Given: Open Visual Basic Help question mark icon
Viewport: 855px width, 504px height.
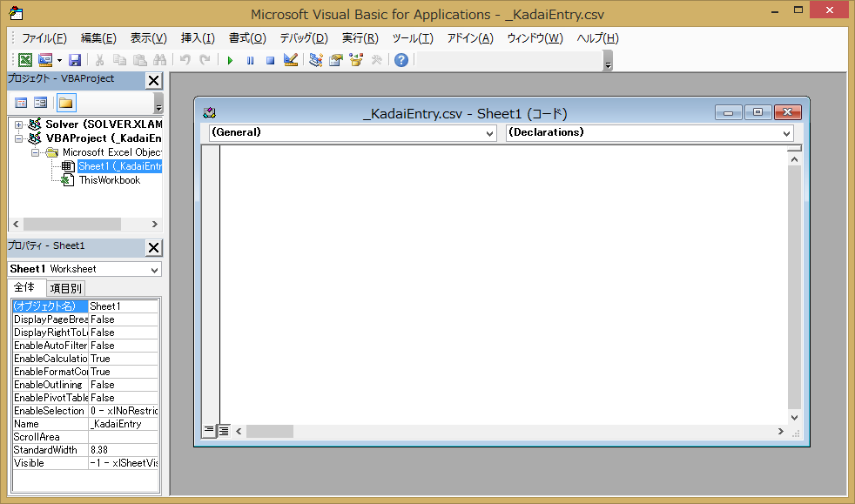Looking at the screenshot, I should pyautogui.click(x=401, y=60).
